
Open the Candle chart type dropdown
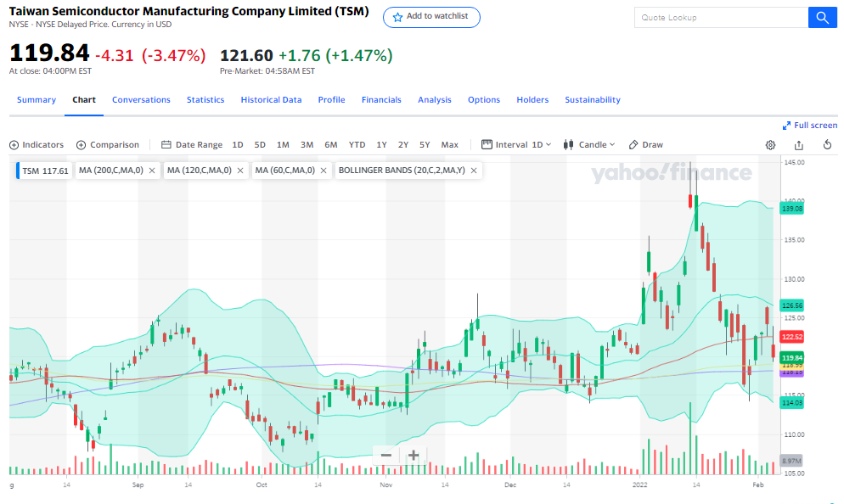click(589, 145)
